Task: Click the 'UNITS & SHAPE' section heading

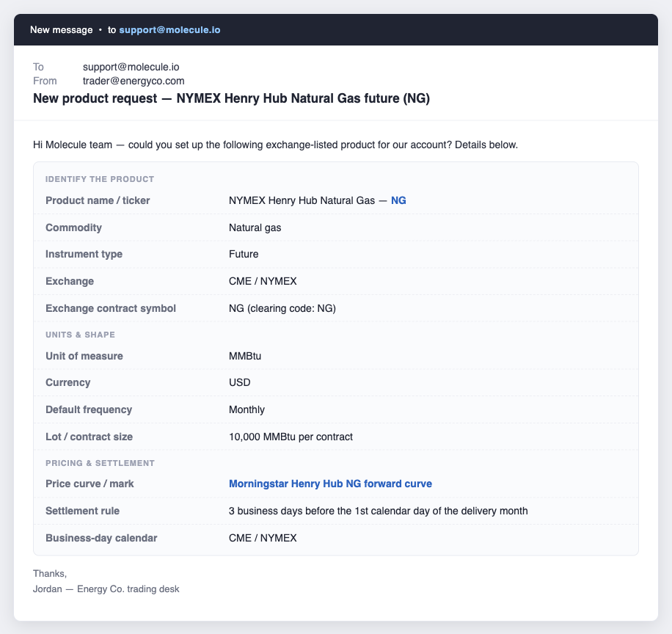Action: pos(80,335)
